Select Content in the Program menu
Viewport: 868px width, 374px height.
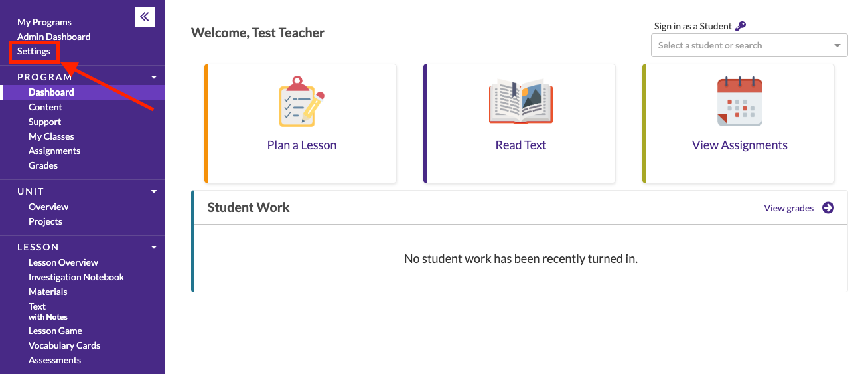tap(45, 107)
